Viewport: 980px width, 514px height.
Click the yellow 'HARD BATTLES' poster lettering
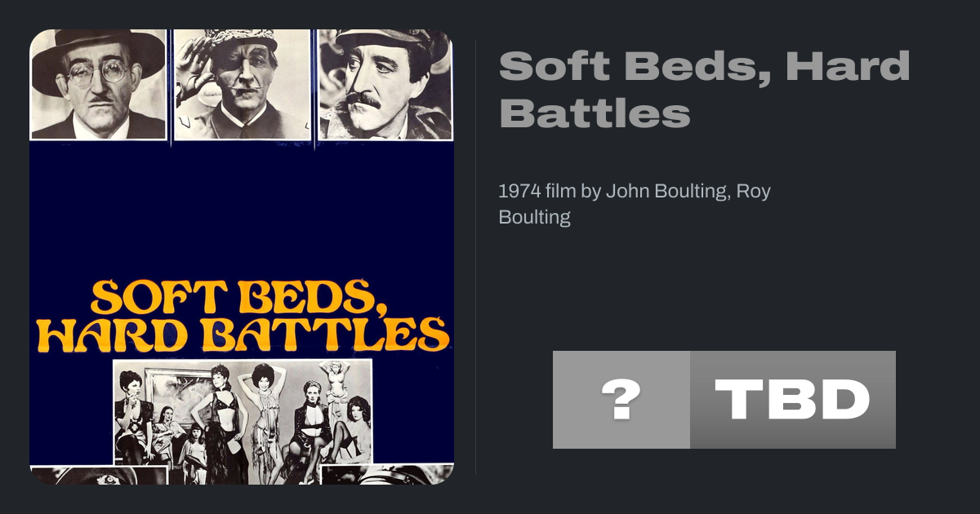(x=243, y=335)
